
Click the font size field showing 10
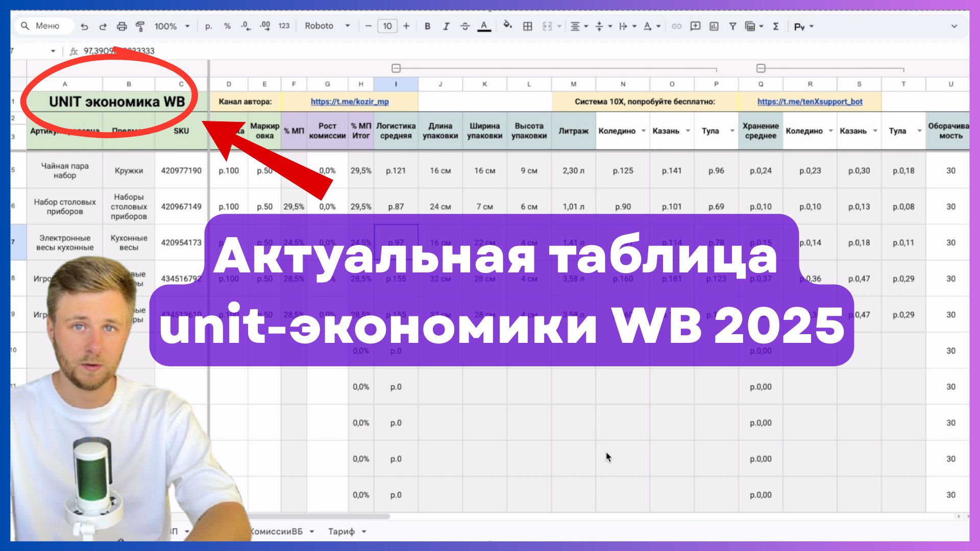pyautogui.click(x=387, y=26)
